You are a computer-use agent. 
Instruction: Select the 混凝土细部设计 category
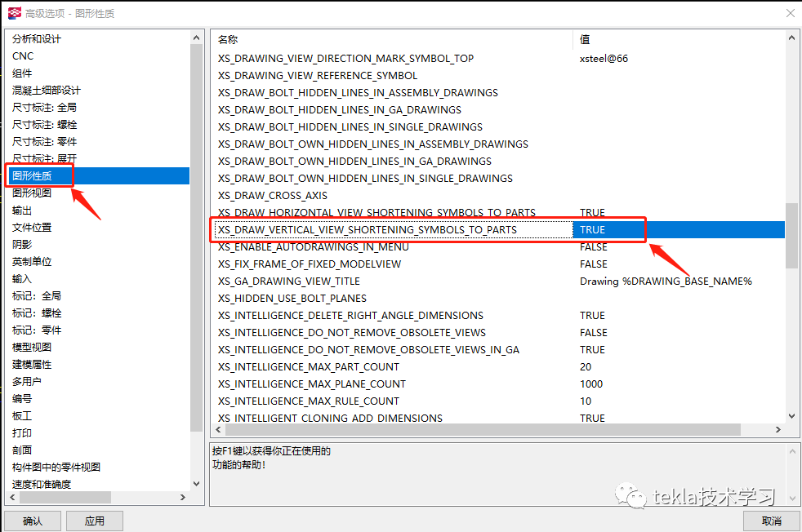coord(47,91)
